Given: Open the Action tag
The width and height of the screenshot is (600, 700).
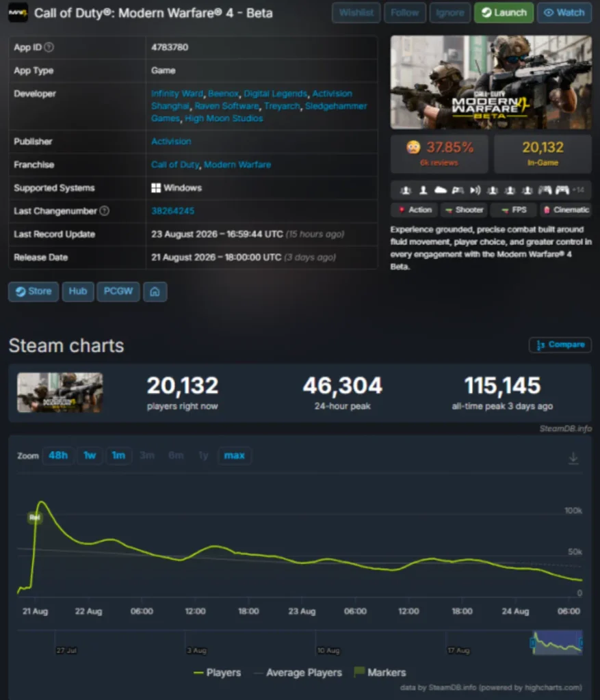Looking at the screenshot, I should pyautogui.click(x=415, y=209).
